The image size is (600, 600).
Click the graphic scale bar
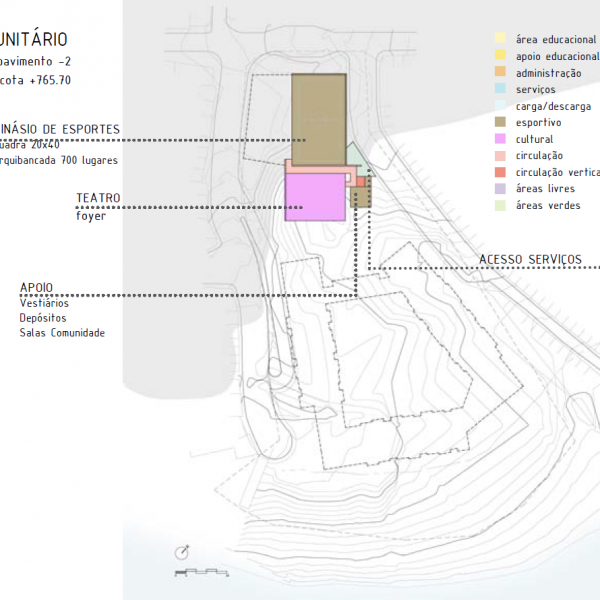(202, 572)
